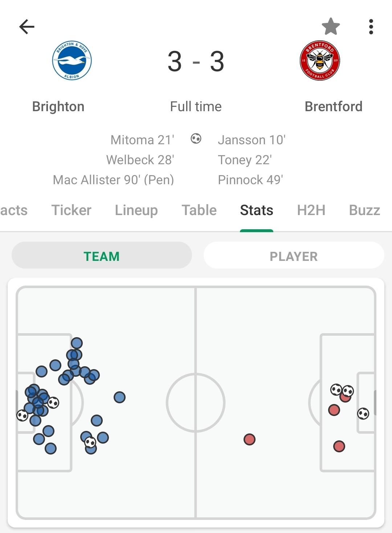Select the lone blue shot dot outside the box
Image resolution: width=392 pixels, height=533 pixels.
[119, 397]
